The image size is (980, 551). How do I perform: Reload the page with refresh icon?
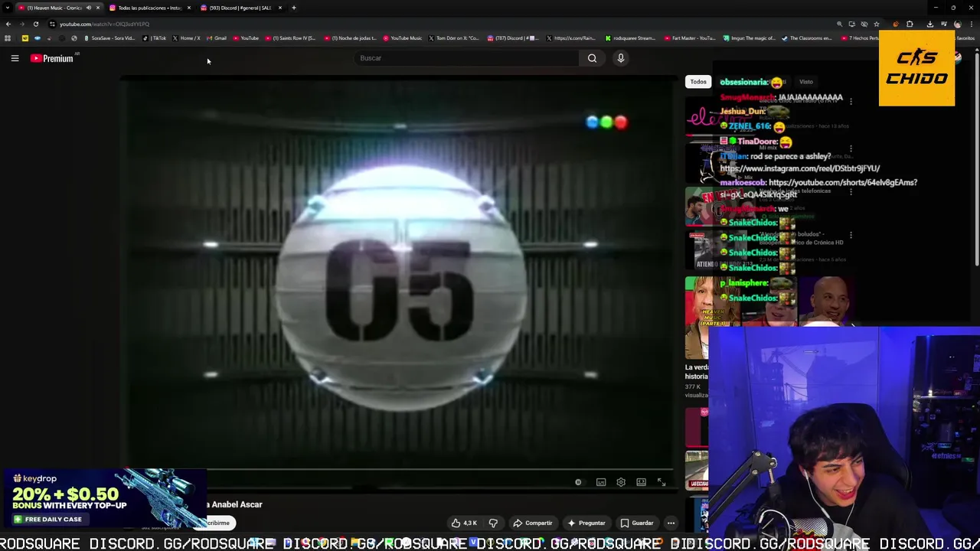click(x=35, y=24)
